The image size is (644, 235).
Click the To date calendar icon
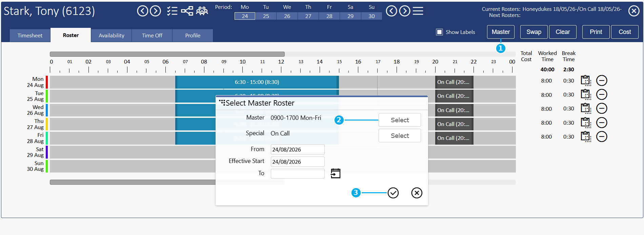tap(336, 174)
